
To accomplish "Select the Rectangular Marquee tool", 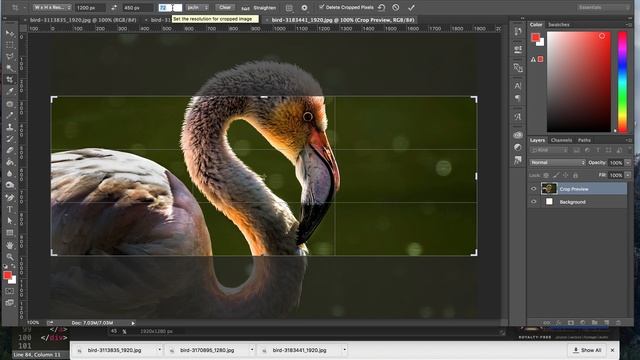I will click(x=10, y=44).
